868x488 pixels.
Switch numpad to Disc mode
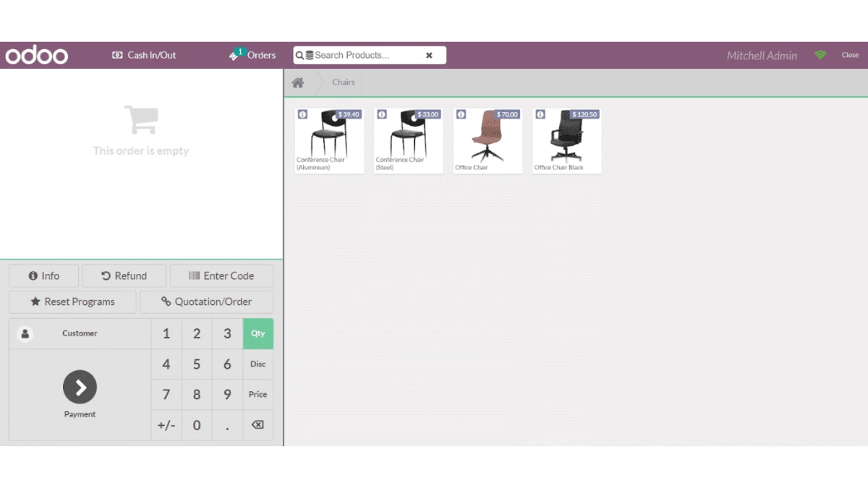[258, 364]
